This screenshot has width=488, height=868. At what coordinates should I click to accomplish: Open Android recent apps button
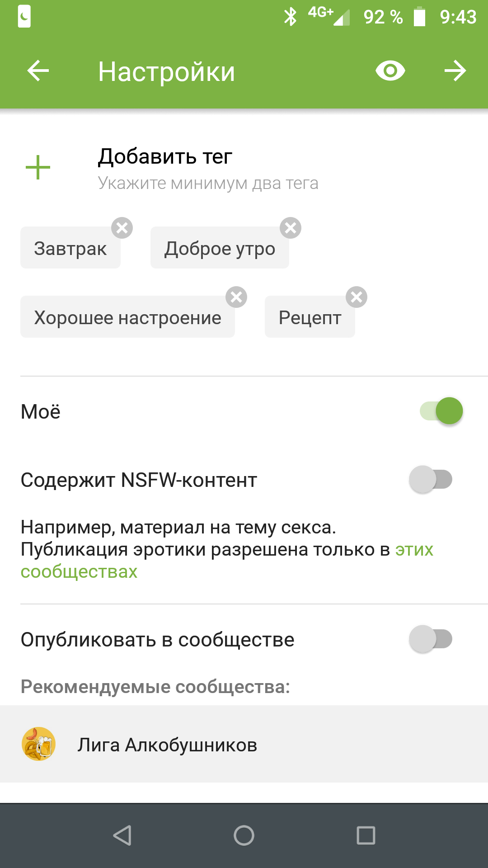(366, 835)
